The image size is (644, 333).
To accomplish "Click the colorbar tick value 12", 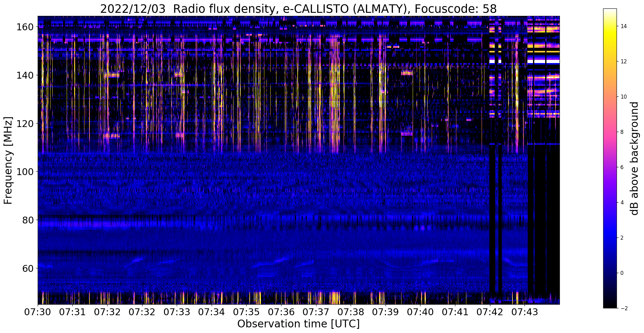I will 624,61.
